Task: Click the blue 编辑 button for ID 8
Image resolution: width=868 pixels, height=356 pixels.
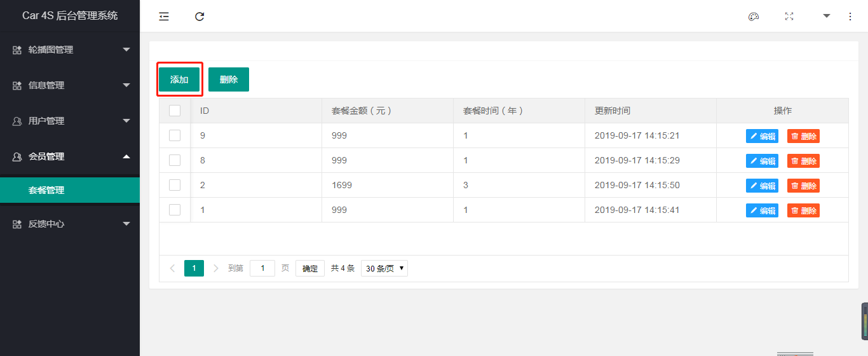Action: (762, 161)
